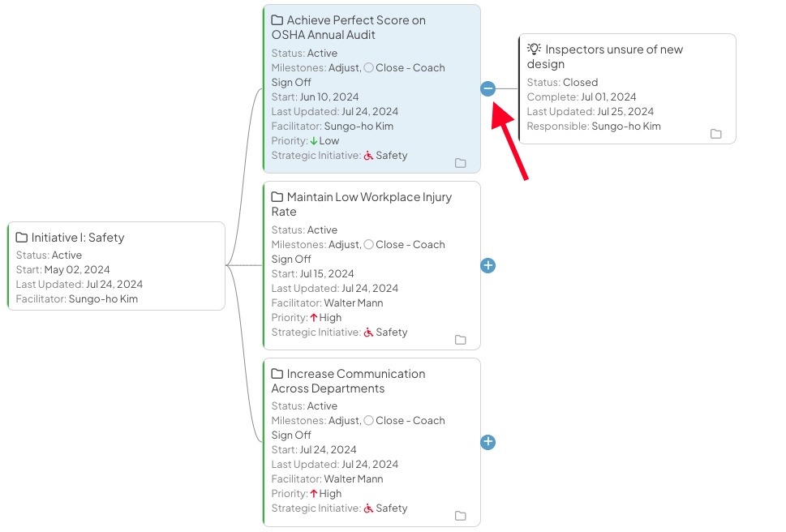Open corner folder icon on Increase Communication card
The image size is (786, 532).
click(460, 516)
